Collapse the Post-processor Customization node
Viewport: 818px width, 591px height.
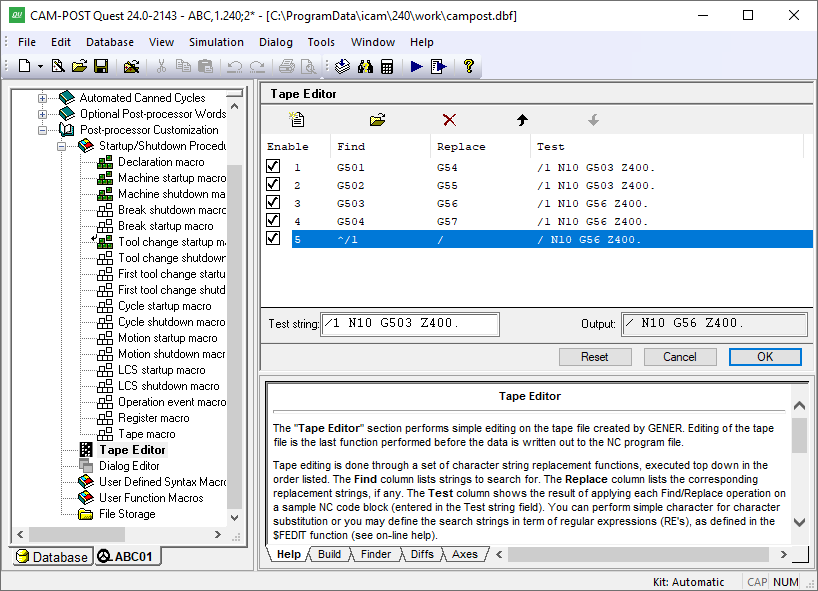[43, 130]
